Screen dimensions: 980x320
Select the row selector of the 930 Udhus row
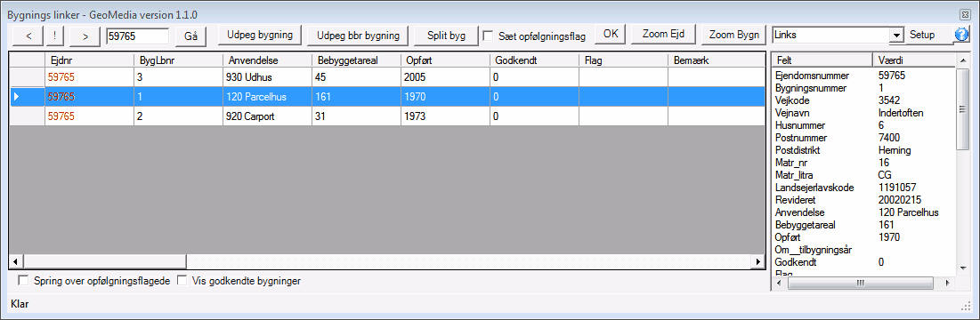pyautogui.click(x=28, y=76)
